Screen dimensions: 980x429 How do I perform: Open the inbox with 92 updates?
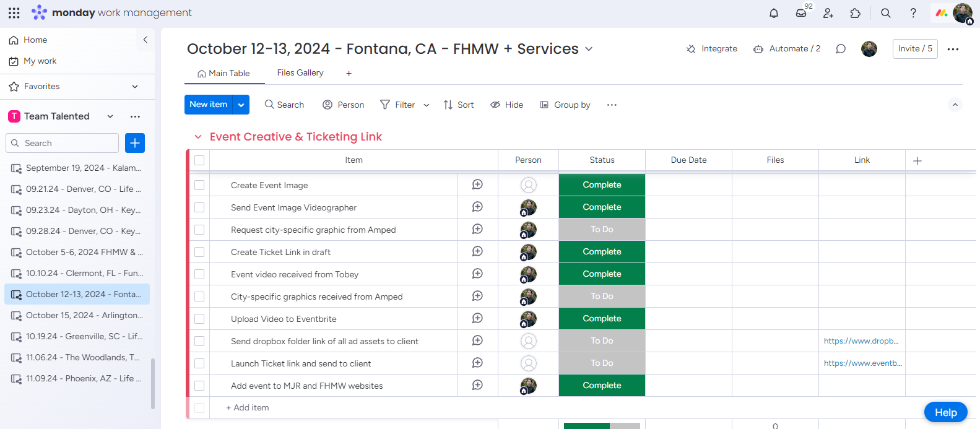point(801,13)
